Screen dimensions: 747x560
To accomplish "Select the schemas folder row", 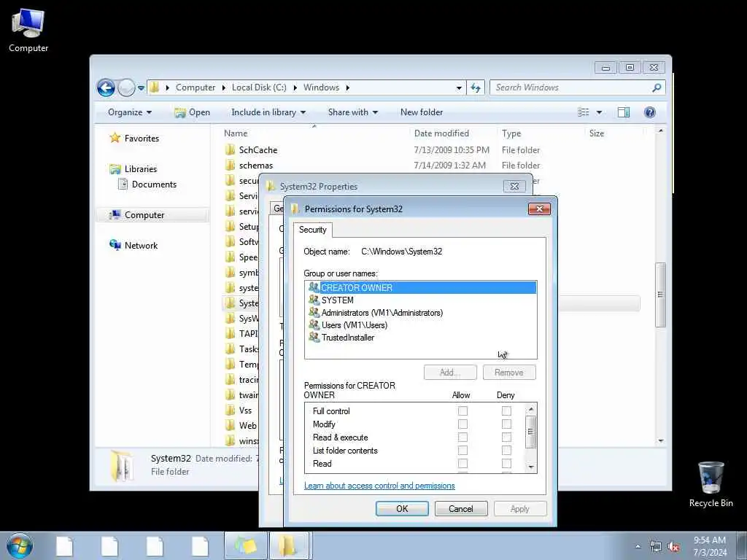I will pyautogui.click(x=431, y=166).
